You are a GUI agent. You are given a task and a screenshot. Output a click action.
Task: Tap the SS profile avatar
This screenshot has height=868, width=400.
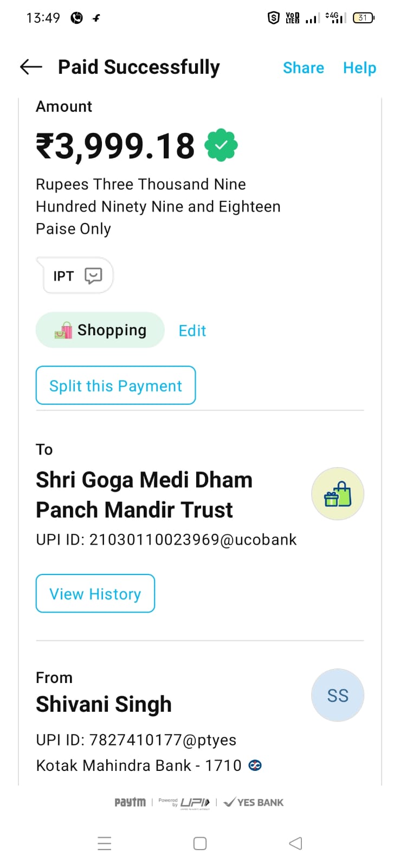pyautogui.click(x=337, y=695)
